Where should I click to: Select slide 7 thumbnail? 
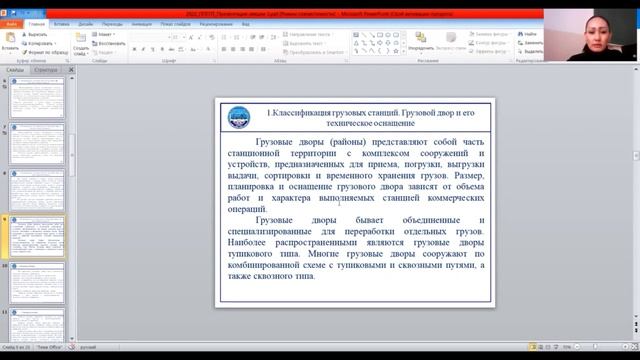click(x=37, y=144)
